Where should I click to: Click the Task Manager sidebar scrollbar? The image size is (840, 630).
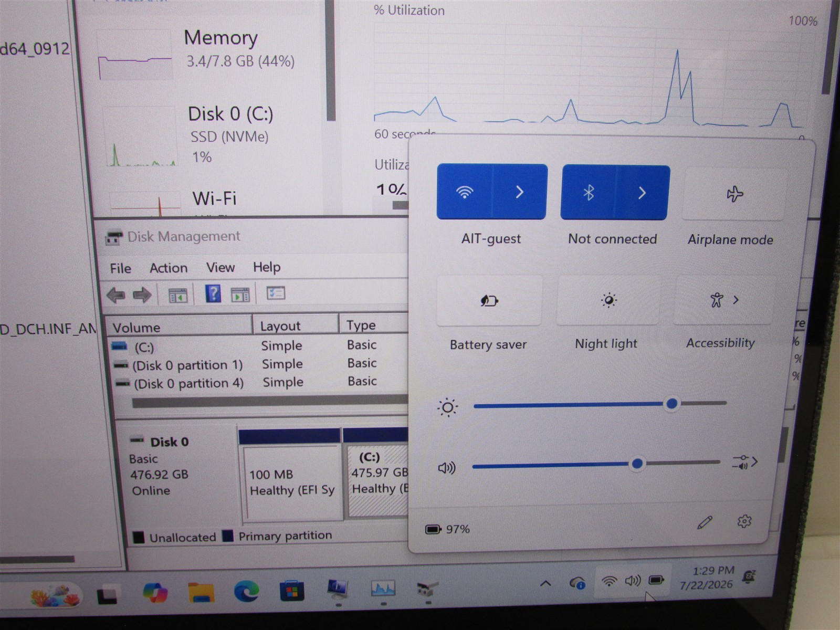330,60
